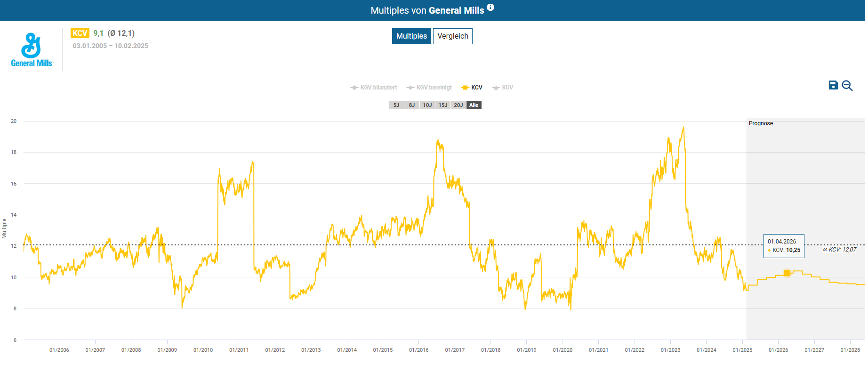Screen dimensions: 868x365
Task: Click the Prognose forecast area label
Action: pos(761,123)
